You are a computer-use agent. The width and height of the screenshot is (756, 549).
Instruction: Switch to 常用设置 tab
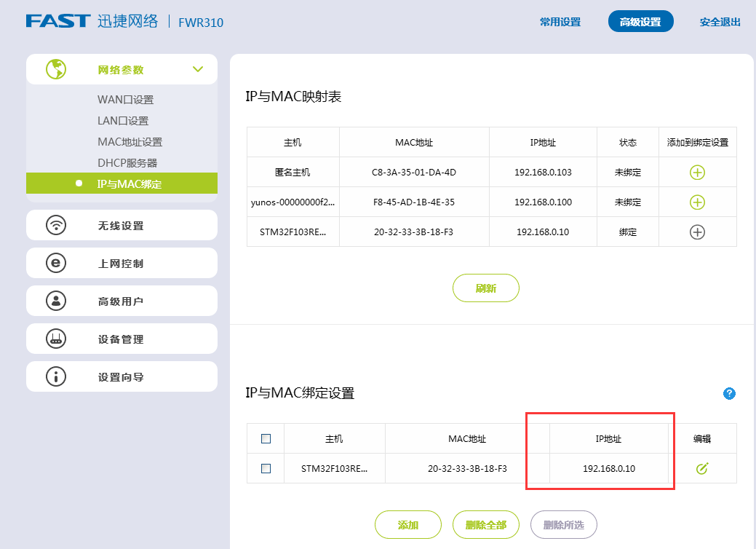[x=560, y=22]
